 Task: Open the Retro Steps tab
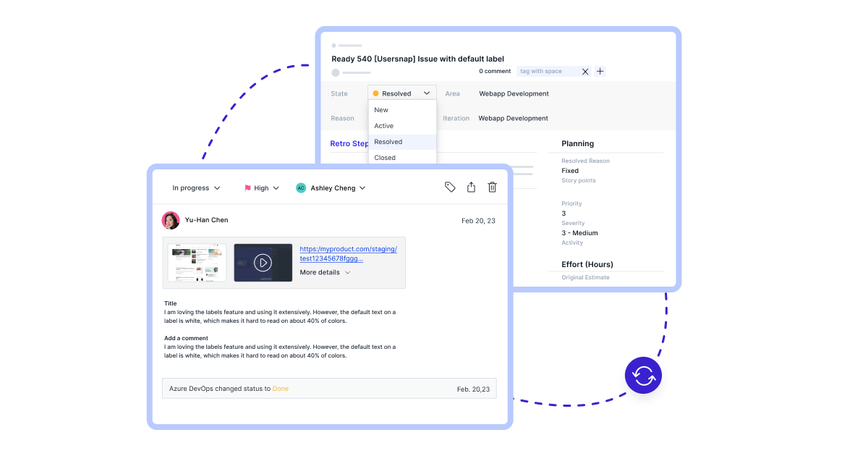coord(349,143)
